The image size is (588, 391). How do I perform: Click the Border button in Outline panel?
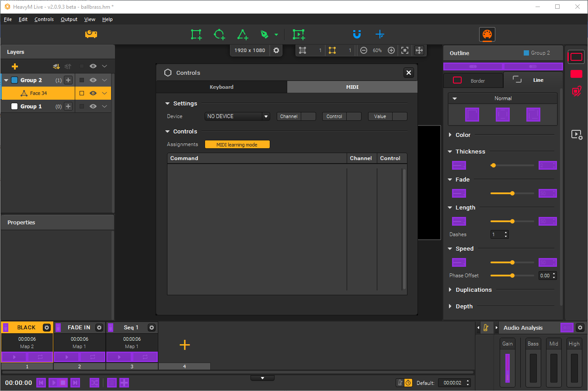coord(473,80)
